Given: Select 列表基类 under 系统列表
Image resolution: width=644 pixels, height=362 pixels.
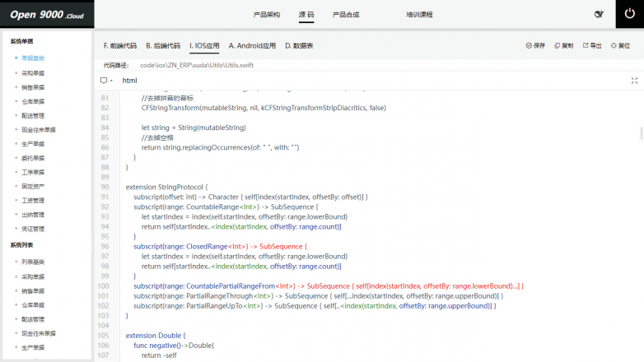Looking at the screenshot, I should click(x=33, y=262).
